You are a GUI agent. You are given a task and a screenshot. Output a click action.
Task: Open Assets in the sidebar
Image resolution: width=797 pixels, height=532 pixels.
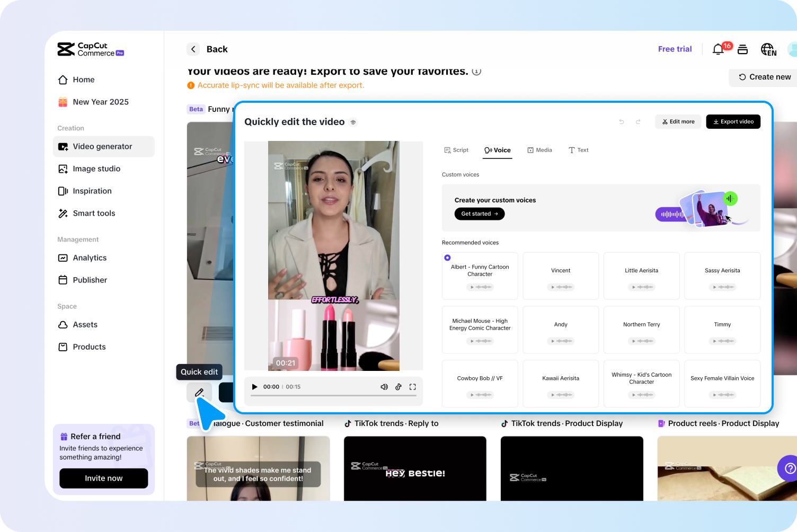click(104, 325)
